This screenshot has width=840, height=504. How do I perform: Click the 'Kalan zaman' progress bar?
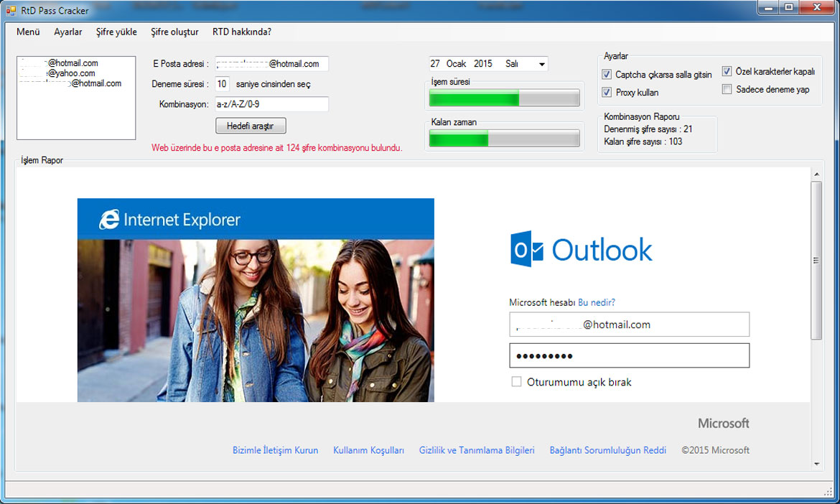coord(504,138)
